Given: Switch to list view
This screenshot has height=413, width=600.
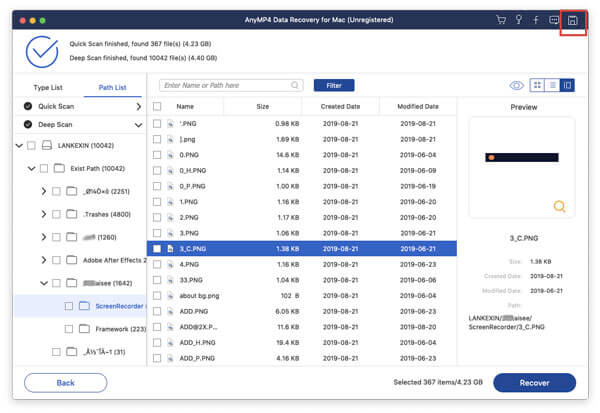Looking at the screenshot, I should pos(552,85).
